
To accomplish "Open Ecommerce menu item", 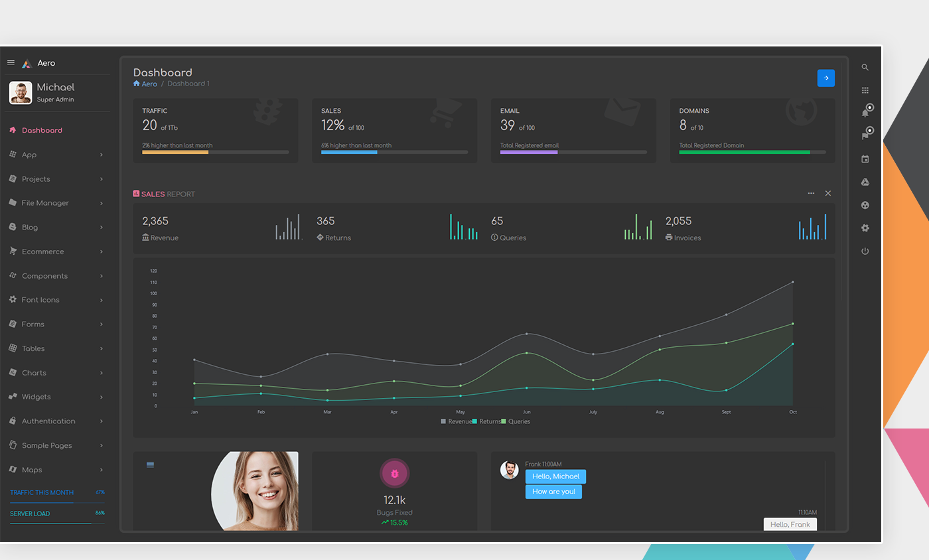I will pyautogui.click(x=55, y=251).
